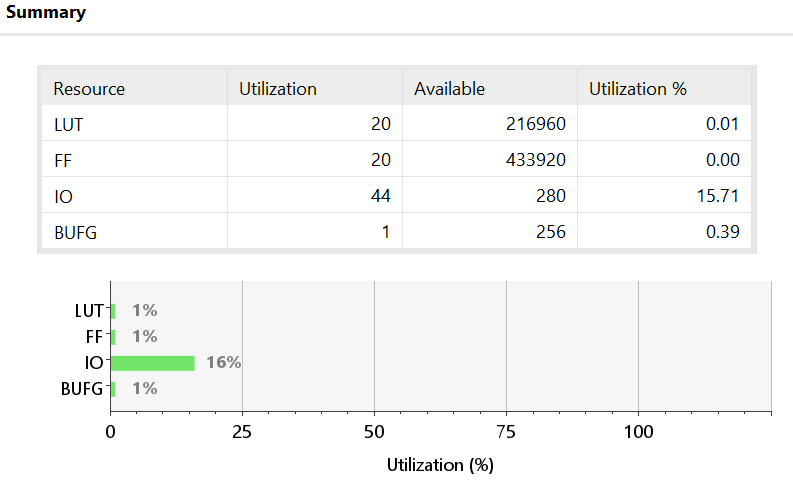The width and height of the screenshot is (793, 492).
Task: Click the 50 tick label on axis
Action: (374, 432)
